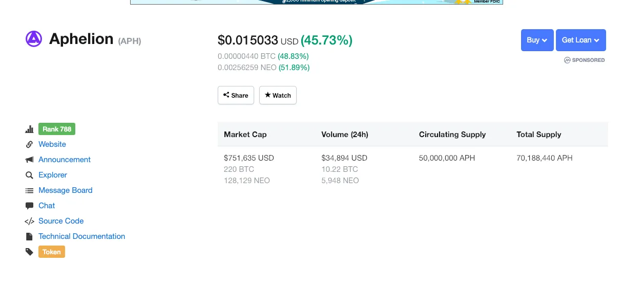Open the Chat link
This screenshot has height=288, width=644.
47,206
